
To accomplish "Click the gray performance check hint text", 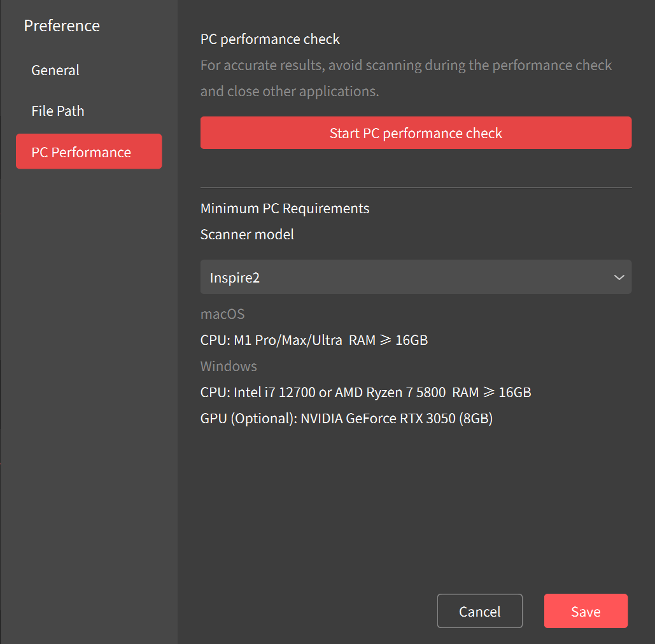I will (405, 78).
